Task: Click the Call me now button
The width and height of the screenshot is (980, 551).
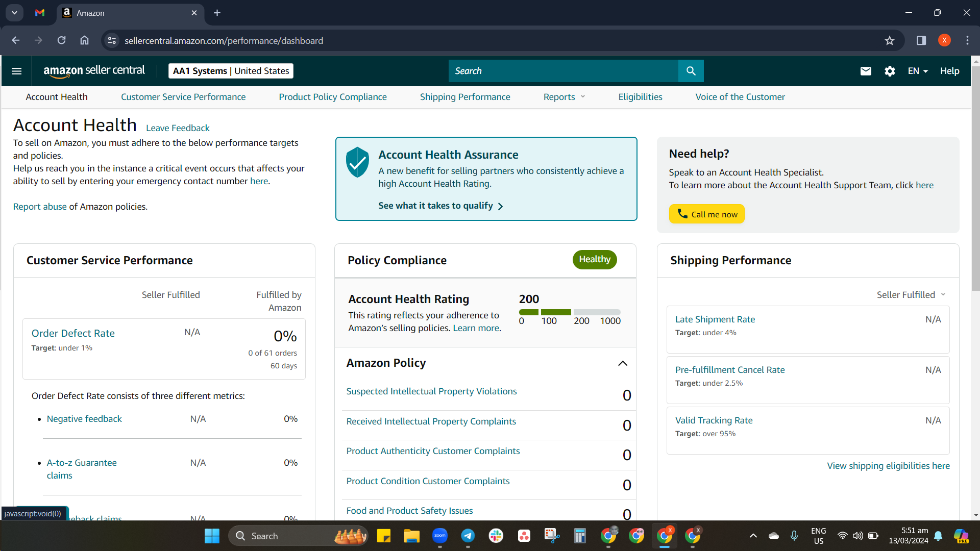Action: [x=707, y=214]
